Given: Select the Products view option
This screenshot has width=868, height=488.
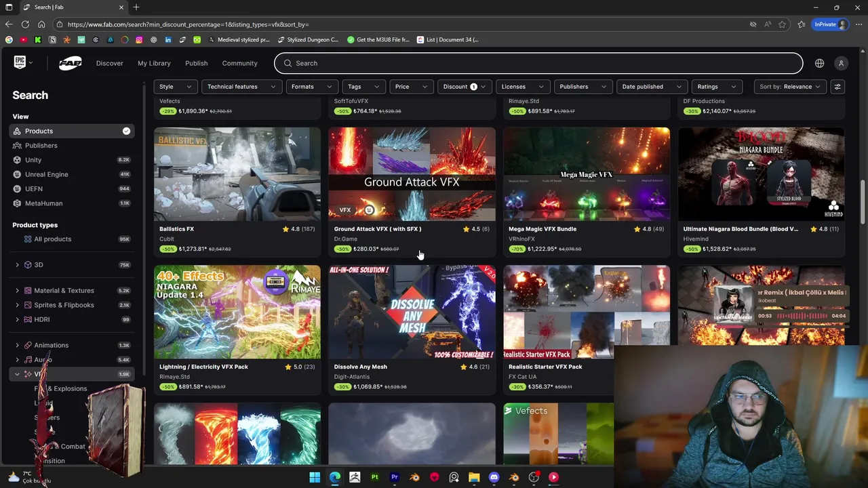Looking at the screenshot, I should click(x=72, y=131).
